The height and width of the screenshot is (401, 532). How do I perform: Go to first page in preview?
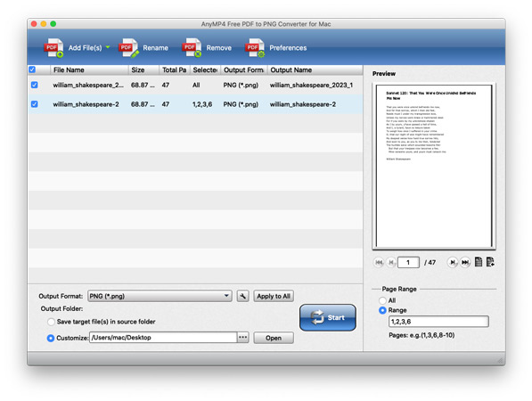pos(379,262)
